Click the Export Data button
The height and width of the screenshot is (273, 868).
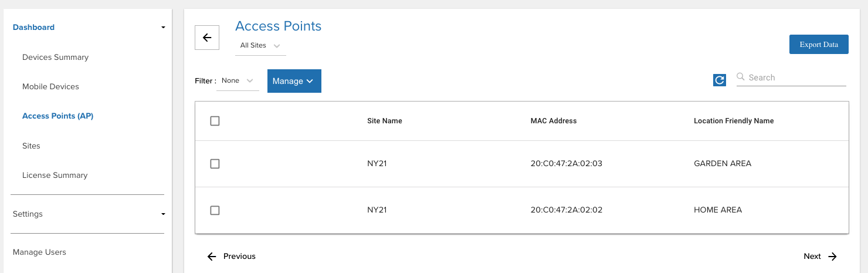[x=819, y=45]
